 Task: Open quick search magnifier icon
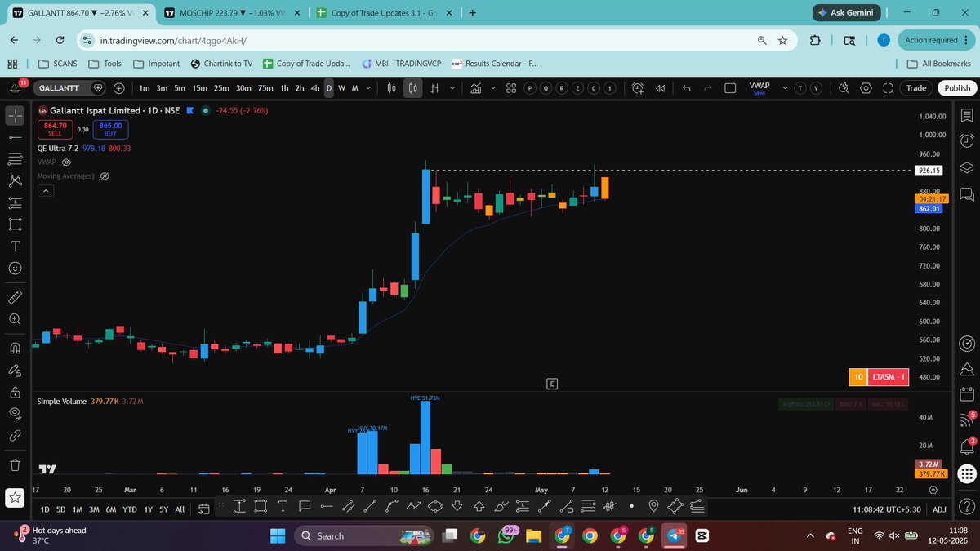tap(844, 88)
